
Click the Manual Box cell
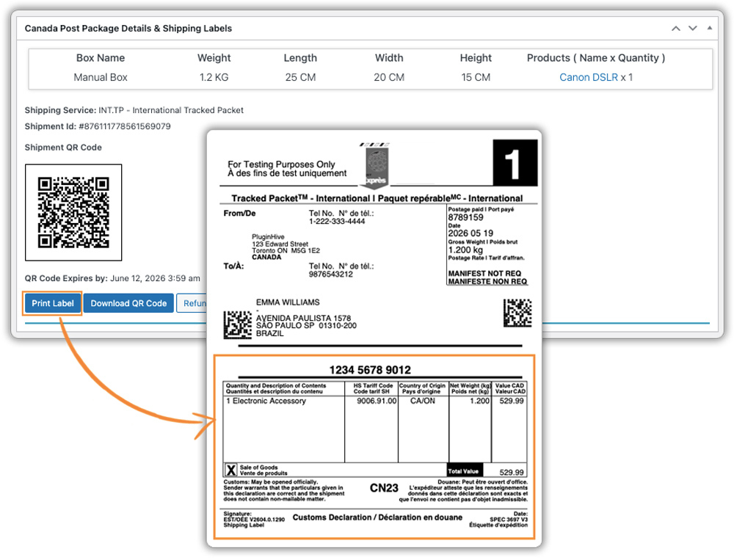pos(101,77)
